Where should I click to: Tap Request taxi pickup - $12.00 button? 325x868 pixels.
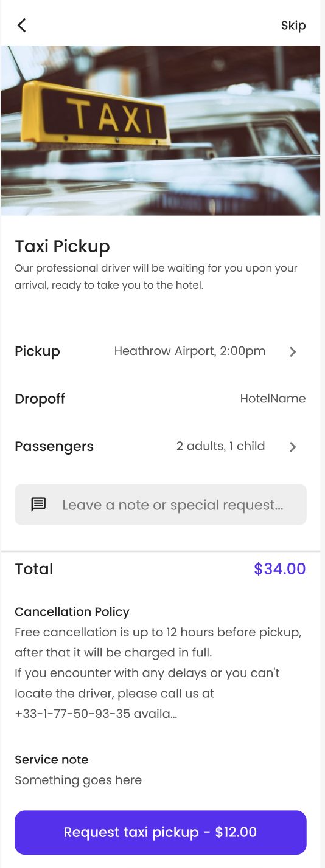click(161, 833)
